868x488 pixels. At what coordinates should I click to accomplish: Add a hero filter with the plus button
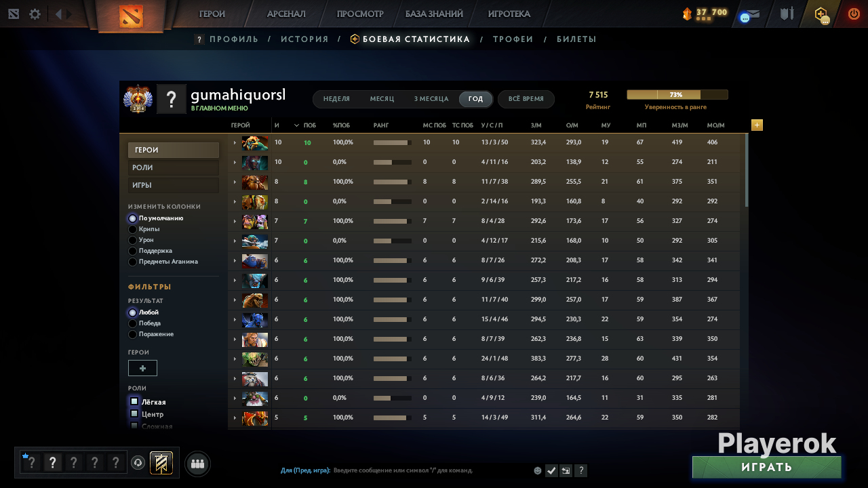point(142,368)
